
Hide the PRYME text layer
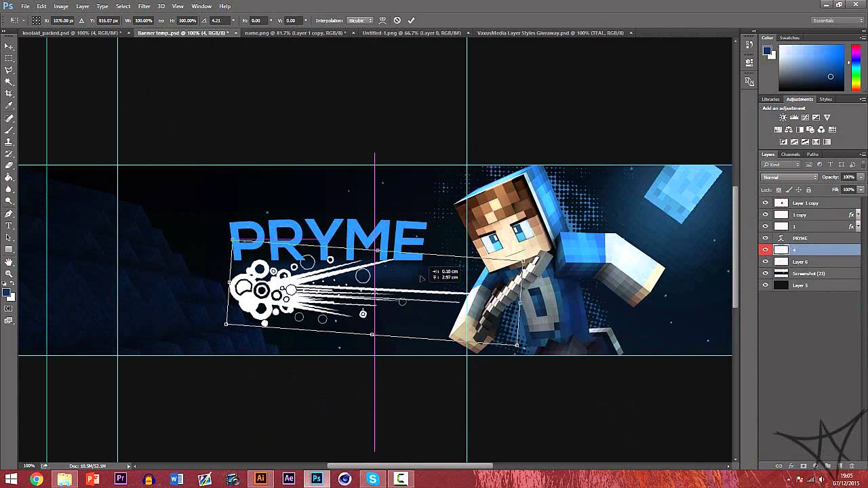tap(766, 238)
